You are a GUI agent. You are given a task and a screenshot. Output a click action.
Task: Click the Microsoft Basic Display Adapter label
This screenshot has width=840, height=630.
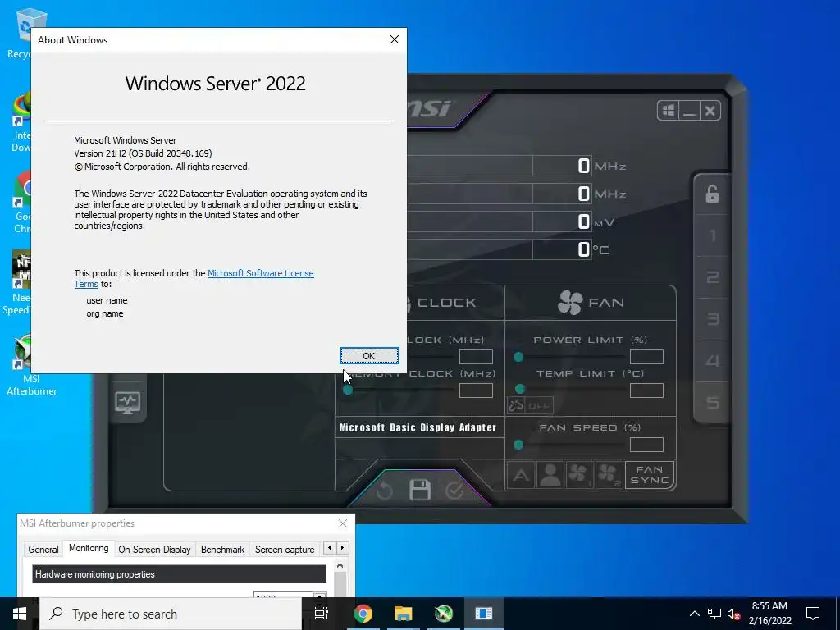pyautogui.click(x=418, y=427)
